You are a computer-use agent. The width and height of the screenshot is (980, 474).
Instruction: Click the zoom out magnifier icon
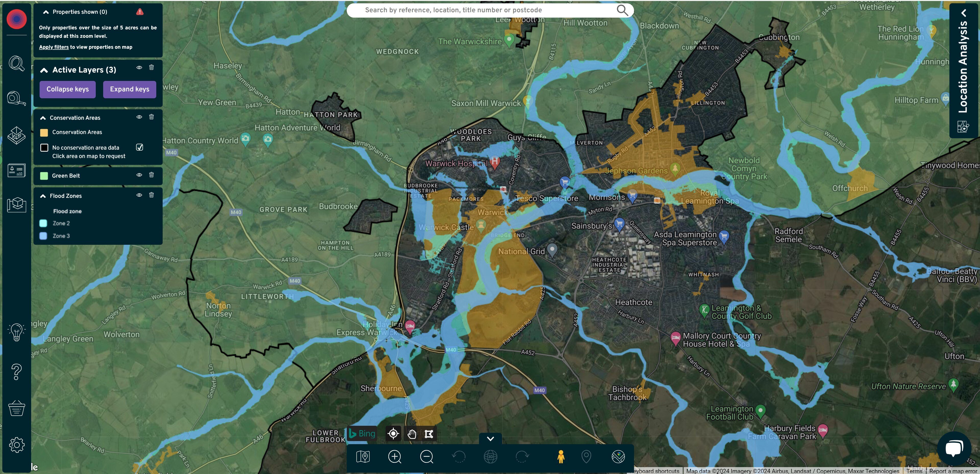pos(426,456)
